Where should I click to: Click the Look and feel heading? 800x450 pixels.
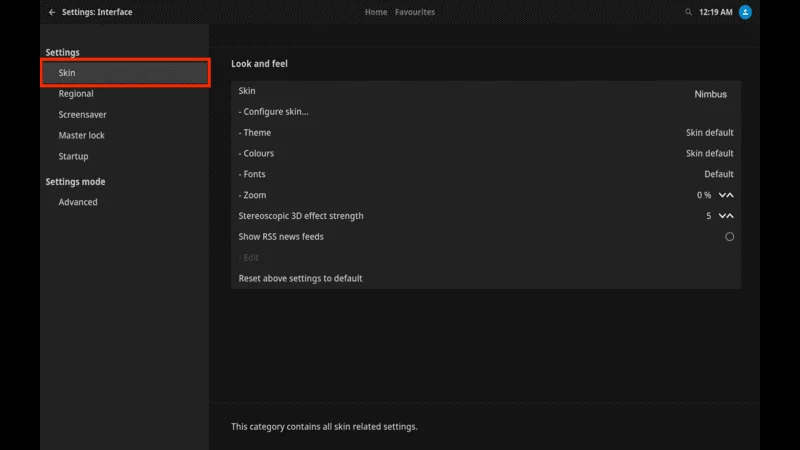(x=259, y=64)
